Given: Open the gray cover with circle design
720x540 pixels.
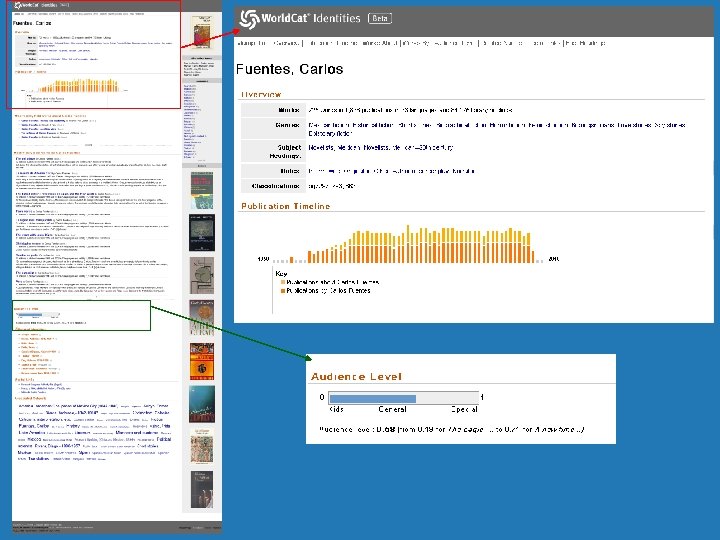Looking at the screenshot, I should (202, 275).
